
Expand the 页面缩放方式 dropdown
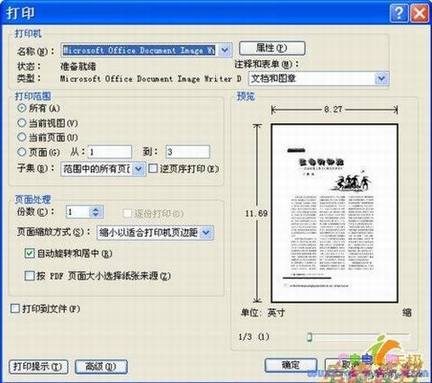[x=206, y=233]
